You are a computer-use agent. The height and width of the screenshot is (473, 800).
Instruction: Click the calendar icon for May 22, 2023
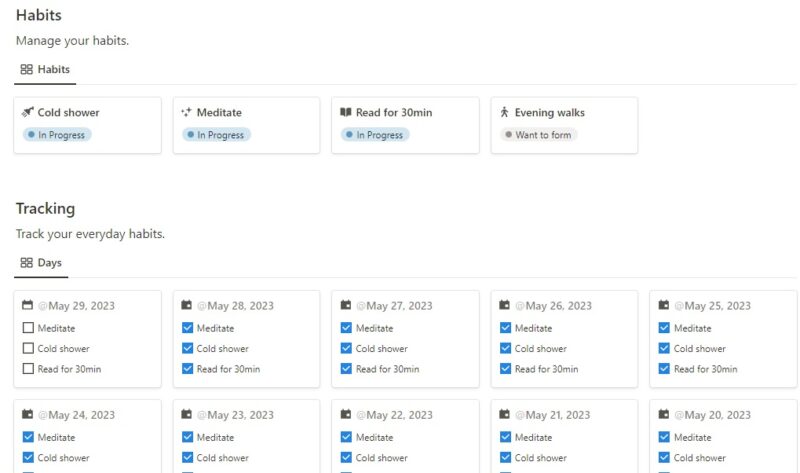tap(346, 414)
